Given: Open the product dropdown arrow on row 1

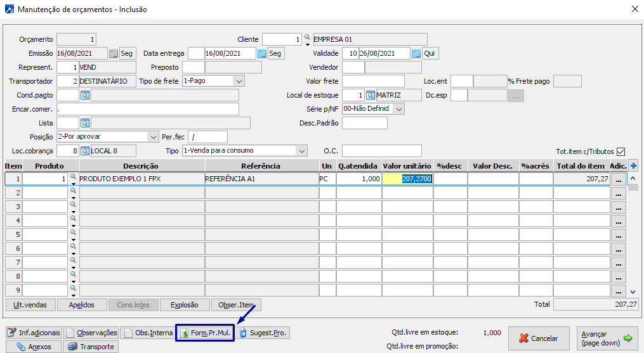Looking at the screenshot, I should click(x=73, y=184).
